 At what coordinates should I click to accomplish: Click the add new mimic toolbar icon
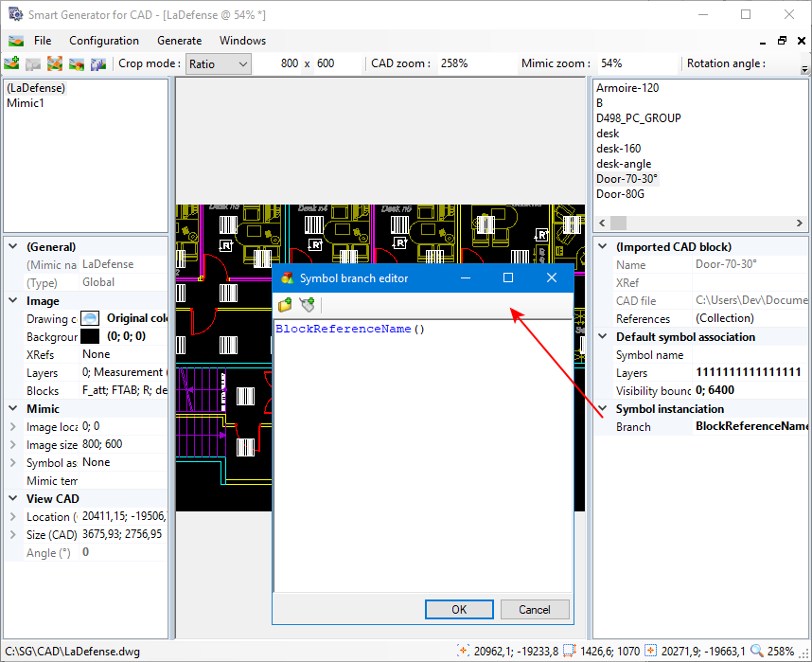point(11,63)
